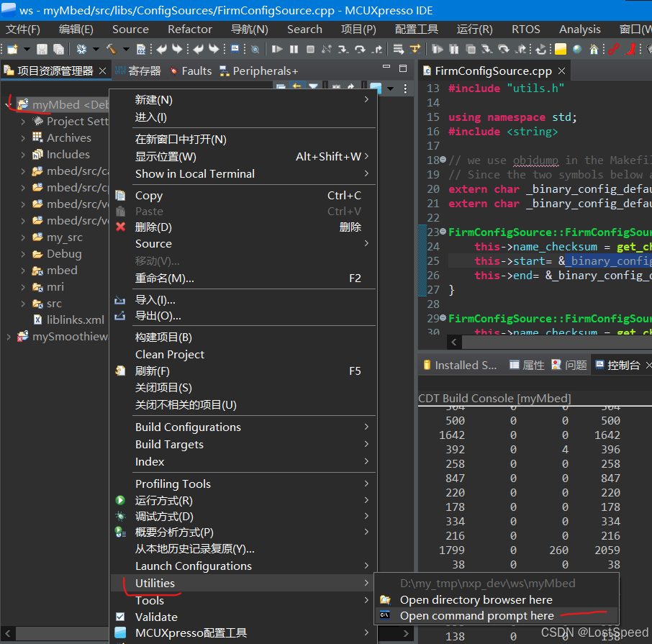Expand the Debug folder node
This screenshot has width=652, height=644.
[x=23, y=254]
